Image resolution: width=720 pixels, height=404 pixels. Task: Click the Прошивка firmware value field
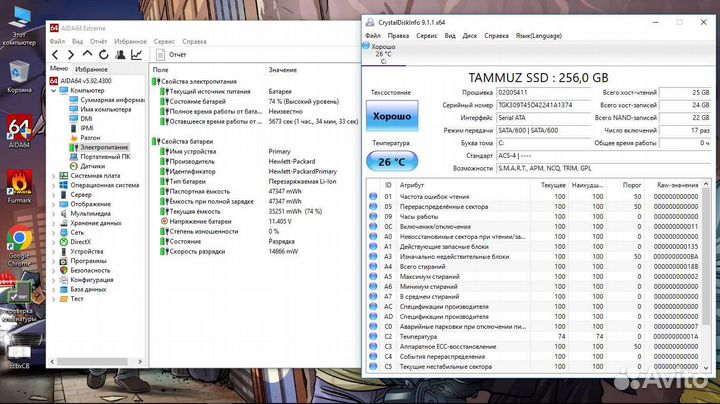pyautogui.click(x=544, y=93)
